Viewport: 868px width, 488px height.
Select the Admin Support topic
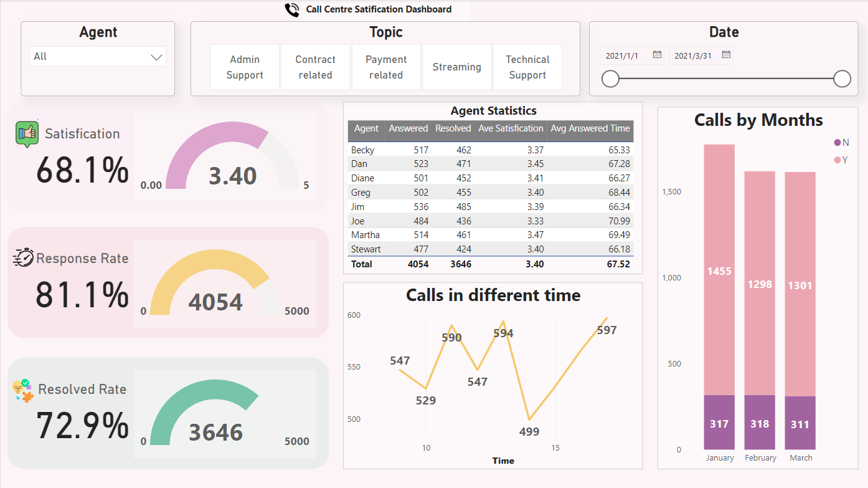click(x=244, y=67)
